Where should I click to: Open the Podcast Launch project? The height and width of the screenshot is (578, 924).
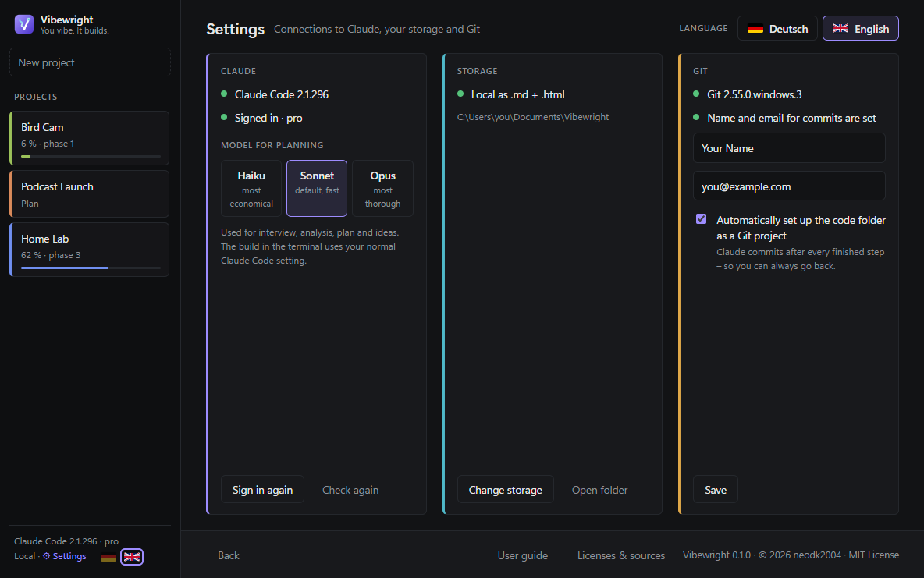click(x=90, y=194)
